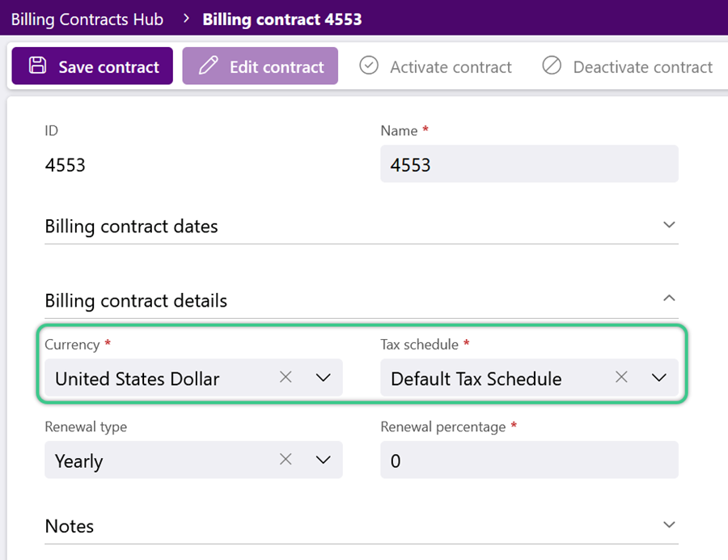Clear the Default Tax Schedule selection
This screenshot has height=560, width=728.
coord(621,377)
